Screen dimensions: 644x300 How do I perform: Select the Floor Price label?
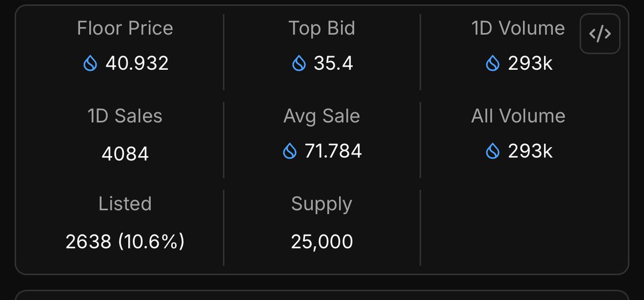125,28
